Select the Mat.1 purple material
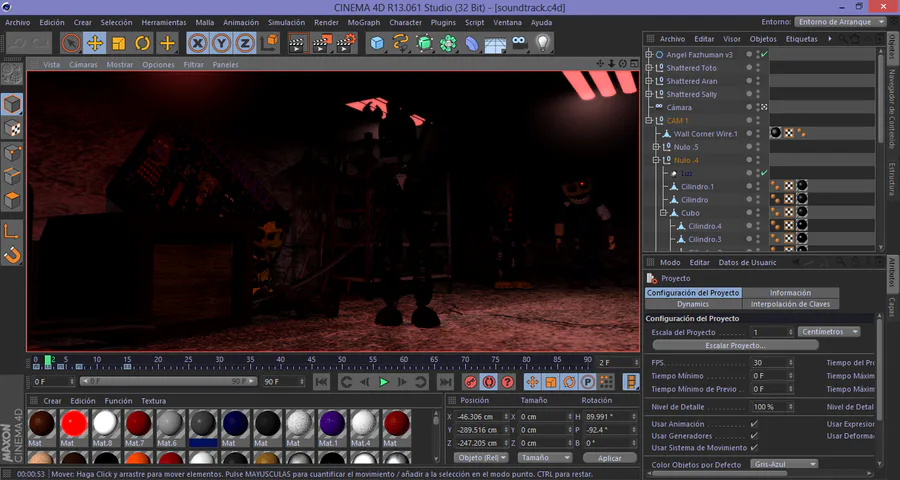Image resolution: width=900 pixels, height=480 pixels. point(332,424)
